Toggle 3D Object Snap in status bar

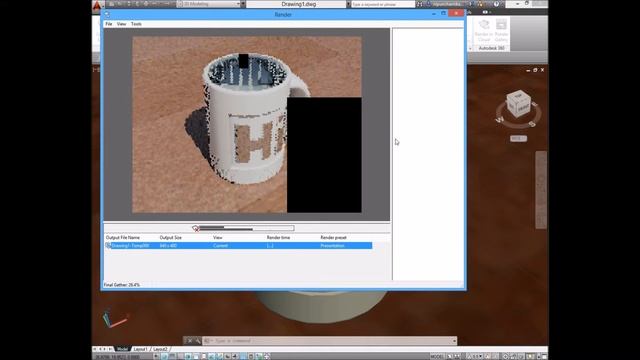[x=204, y=356]
